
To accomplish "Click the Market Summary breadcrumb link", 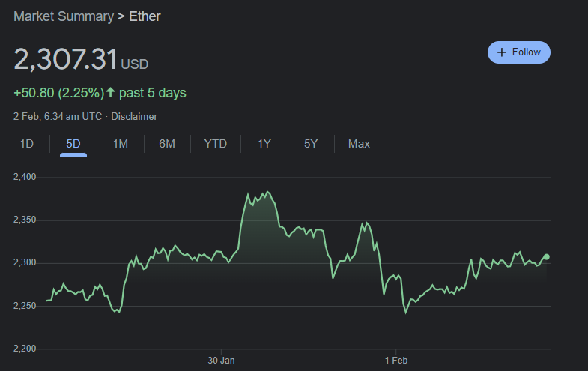I will pos(63,16).
